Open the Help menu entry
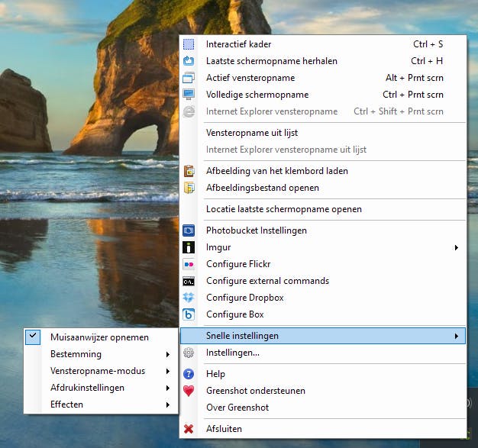This screenshot has height=448, width=478. pyautogui.click(x=323, y=374)
